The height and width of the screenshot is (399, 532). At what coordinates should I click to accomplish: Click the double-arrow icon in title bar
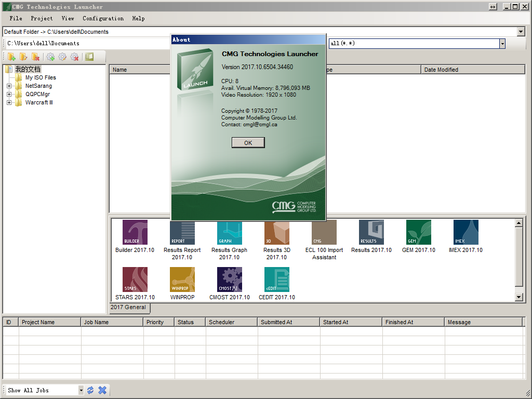(493, 6)
